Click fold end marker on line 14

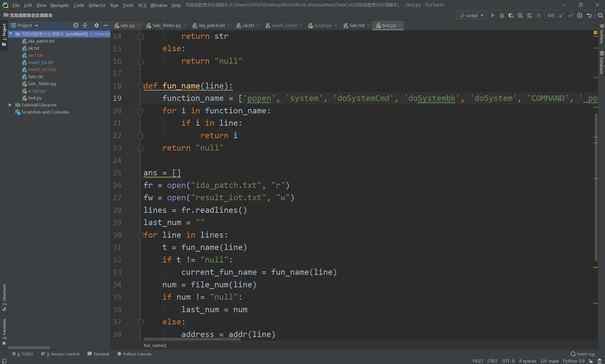point(140,36)
